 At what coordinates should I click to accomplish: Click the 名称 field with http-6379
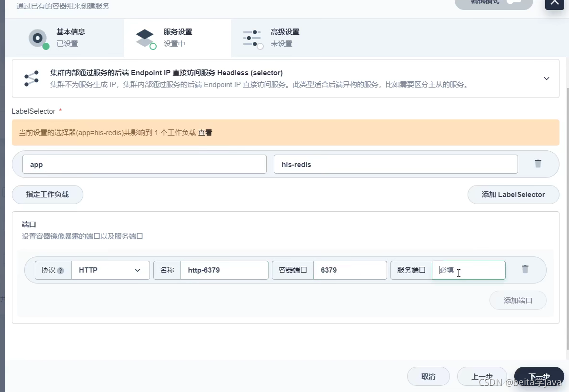[x=224, y=270]
